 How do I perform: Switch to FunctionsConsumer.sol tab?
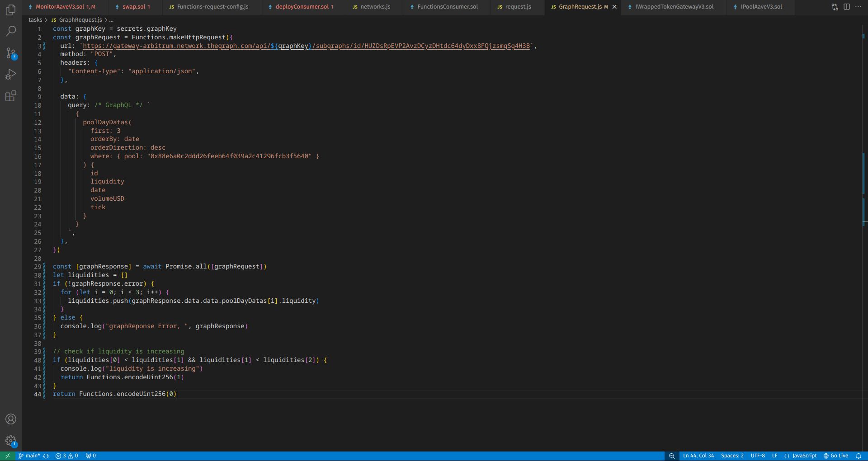(447, 7)
